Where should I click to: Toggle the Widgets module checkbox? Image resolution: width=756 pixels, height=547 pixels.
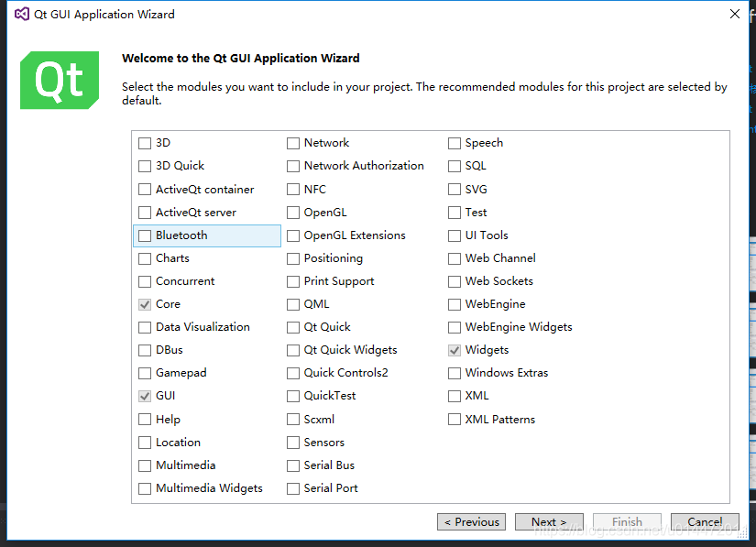point(455,350)
